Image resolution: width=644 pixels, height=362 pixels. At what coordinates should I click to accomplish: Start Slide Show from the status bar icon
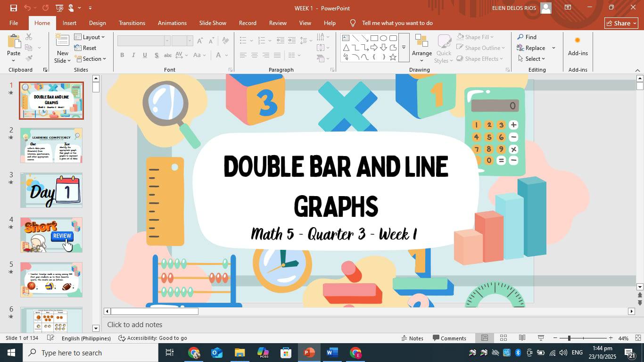pyautogui.click(x=541, y=338)
